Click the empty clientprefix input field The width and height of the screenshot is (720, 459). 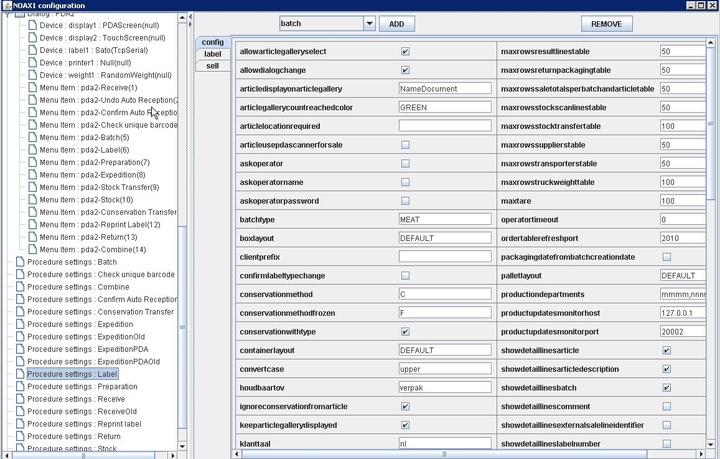[445, 257]
